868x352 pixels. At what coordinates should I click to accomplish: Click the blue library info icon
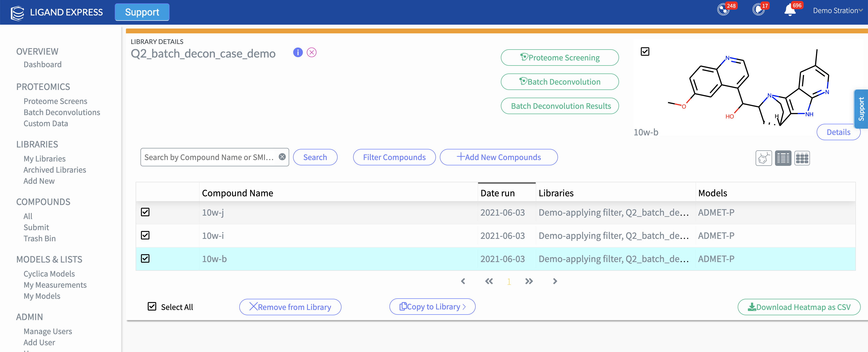(x=298, y=52)
